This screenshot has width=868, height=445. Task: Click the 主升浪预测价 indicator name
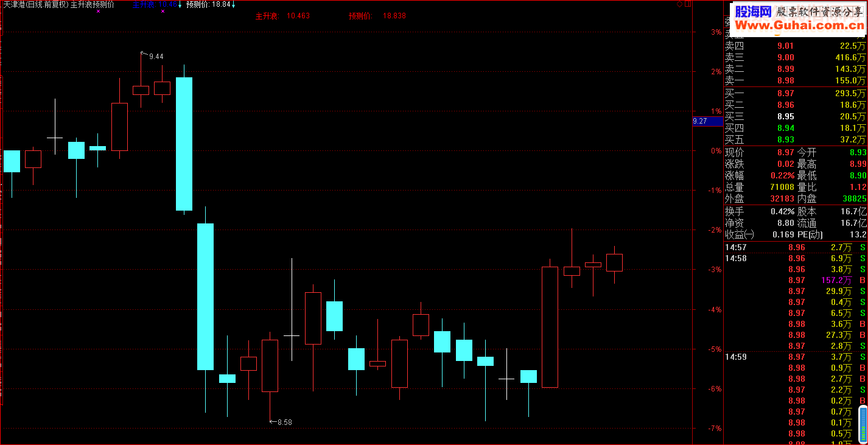coord(92,4)
